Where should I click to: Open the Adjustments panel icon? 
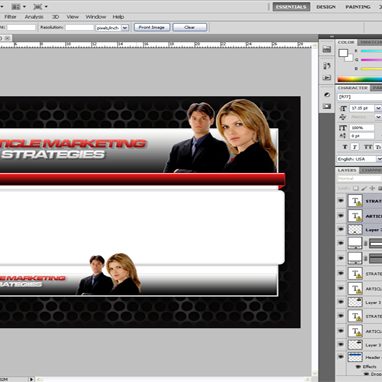(x=327, y=95)
